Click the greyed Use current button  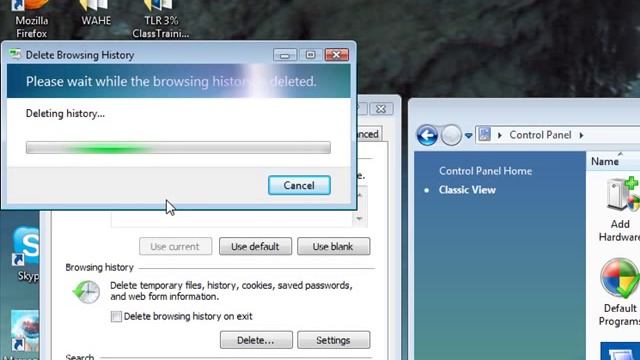pyautogui.click(x=175, y=247)
